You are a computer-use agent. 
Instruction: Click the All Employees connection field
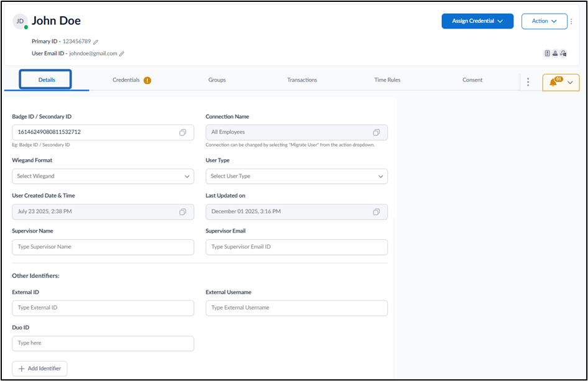pos(296,132)
